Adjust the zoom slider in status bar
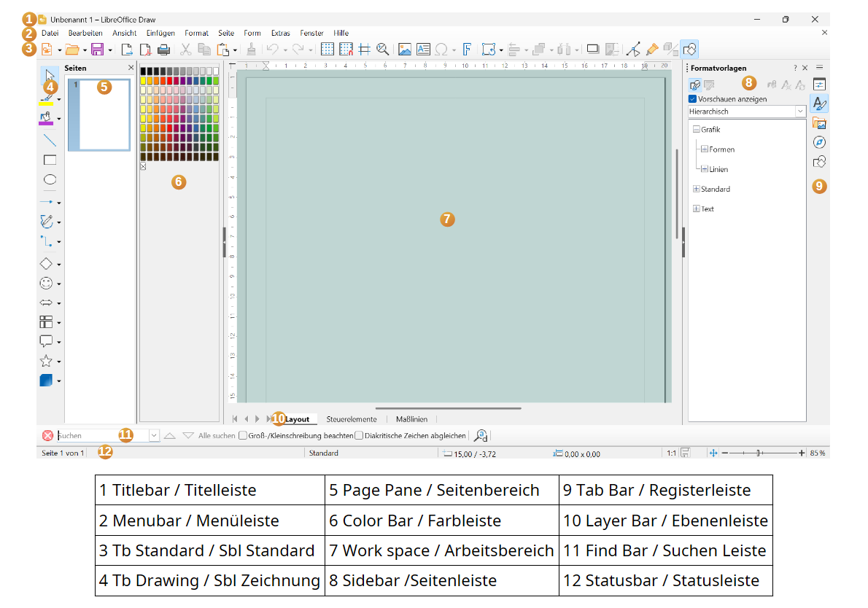This screenshot has height=608, width=868. click(763, 453)
